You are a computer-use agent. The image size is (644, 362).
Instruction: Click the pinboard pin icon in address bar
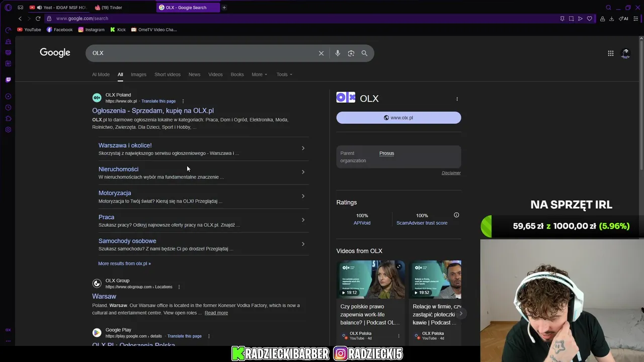[562, 19]
